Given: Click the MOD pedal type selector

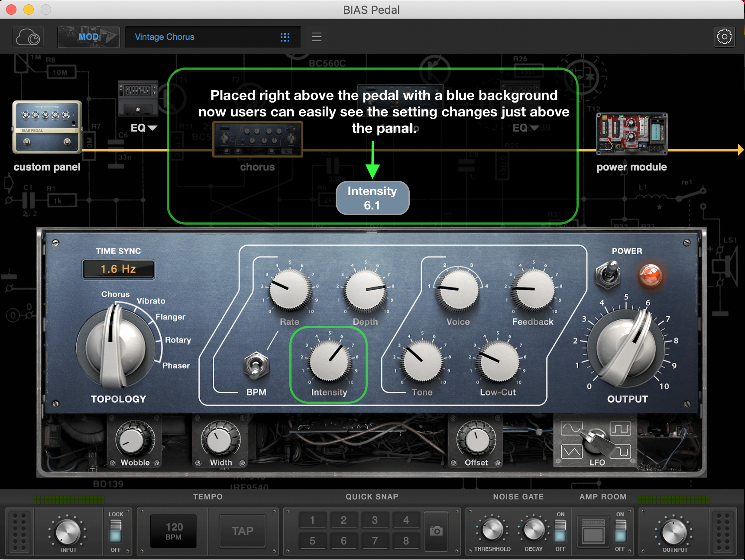Looking at the screenshot, I should point(89,37).
